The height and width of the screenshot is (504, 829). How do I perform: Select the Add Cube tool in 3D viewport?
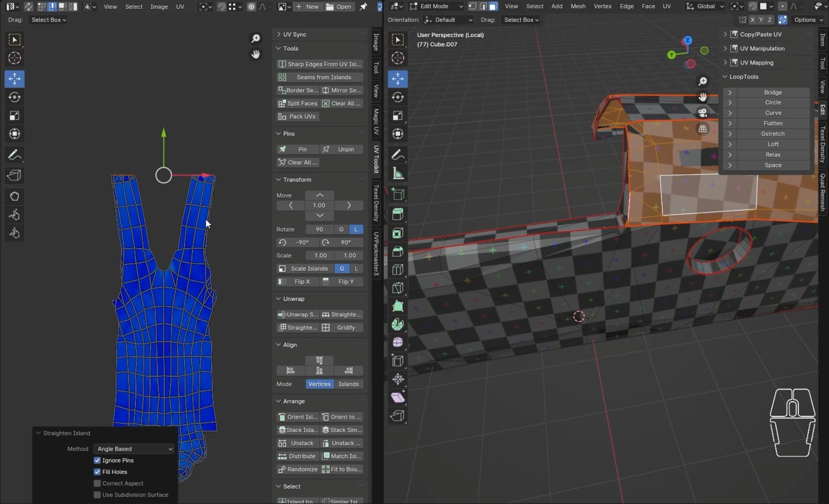[398, 194]
